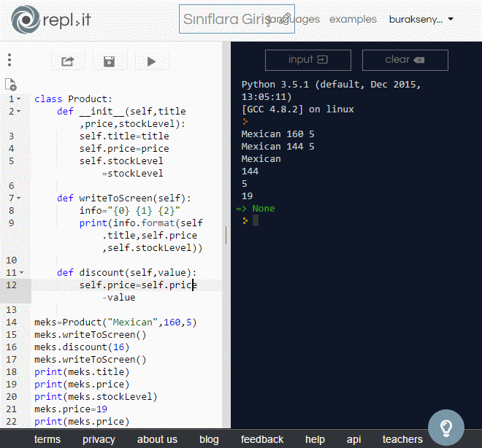
Task: Click the lightbulb help icon
Action: 446,427
